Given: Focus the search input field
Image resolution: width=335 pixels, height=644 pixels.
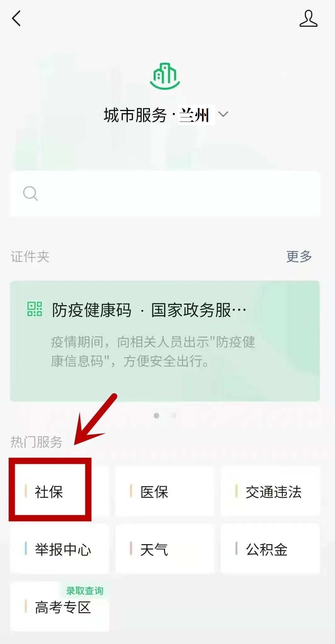Looking at the screenshot, I should click(165, 193).
